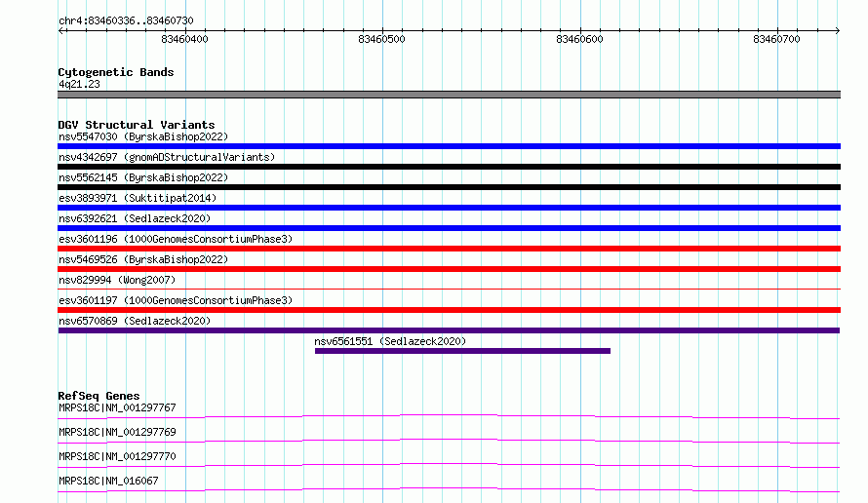Select the blue bar for nsv6392621
Image resolution: width=868 pixels, height=503 pixels.
click(x=449, y=228)
